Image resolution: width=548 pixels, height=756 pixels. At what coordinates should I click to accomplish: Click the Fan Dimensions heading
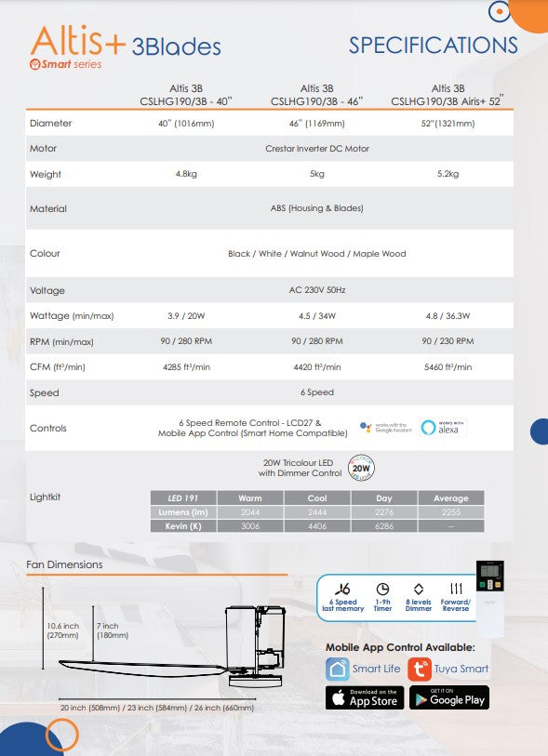coord(64,564)
